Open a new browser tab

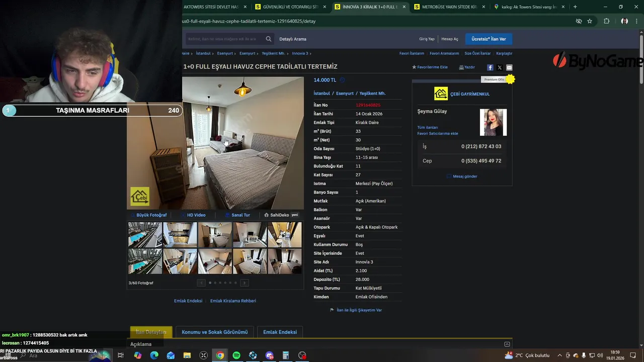point(575,7)
